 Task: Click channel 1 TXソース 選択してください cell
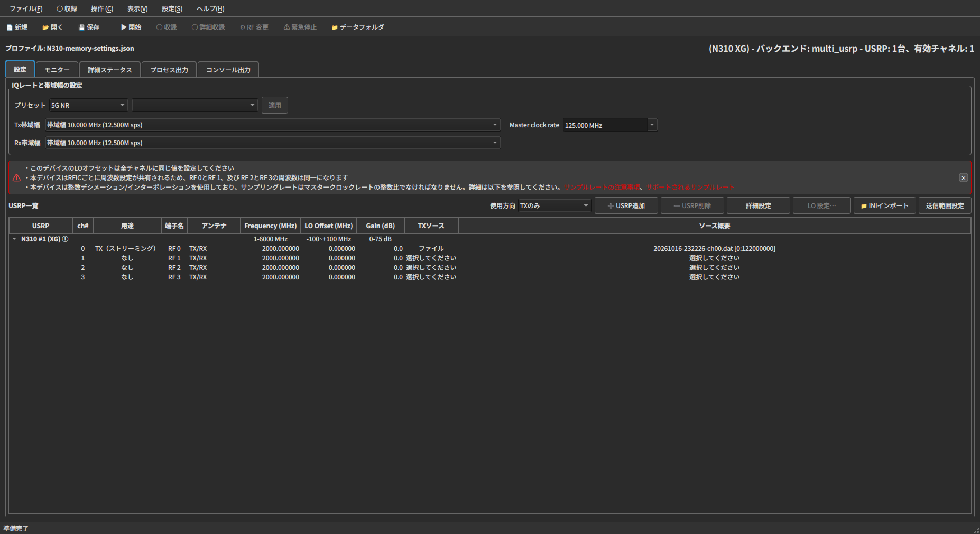[431, 258]
